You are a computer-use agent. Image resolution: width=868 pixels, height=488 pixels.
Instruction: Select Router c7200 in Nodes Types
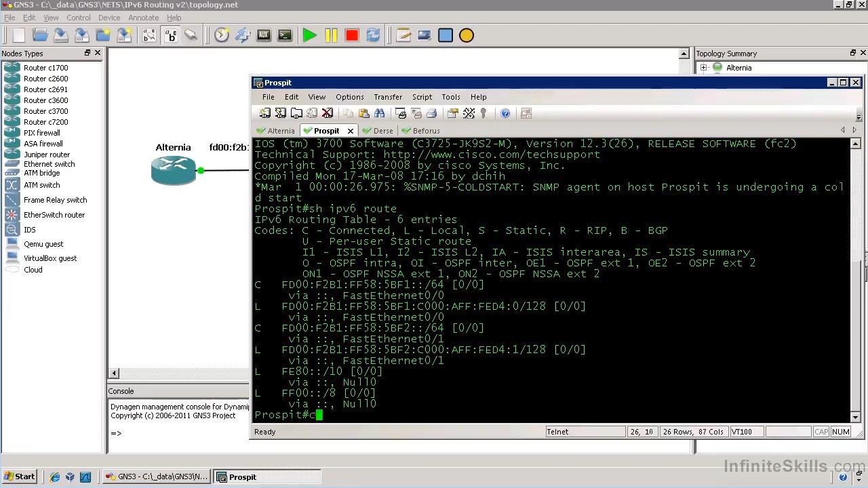point(45,122)
